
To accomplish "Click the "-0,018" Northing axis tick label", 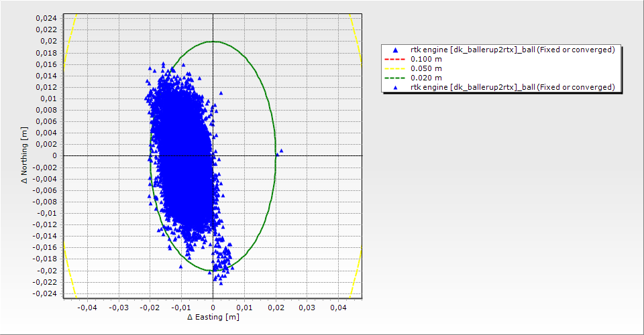I will pos(45,259).
